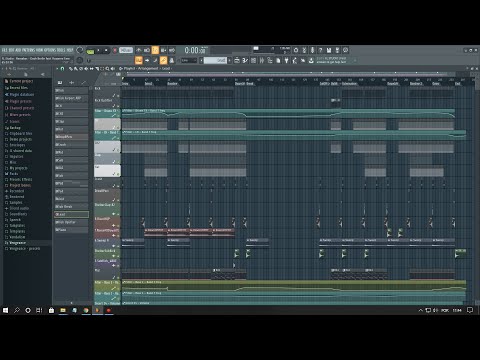
Task: Open the snap 'Line' dropdown
Action: [189, 60]
